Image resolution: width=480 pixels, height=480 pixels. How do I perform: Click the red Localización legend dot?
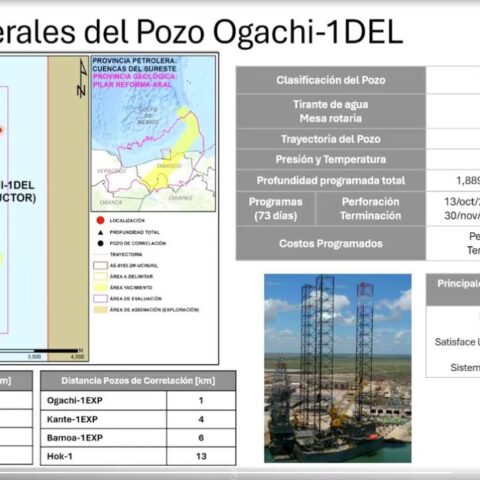pyautogui.click(x=100, y=220)
